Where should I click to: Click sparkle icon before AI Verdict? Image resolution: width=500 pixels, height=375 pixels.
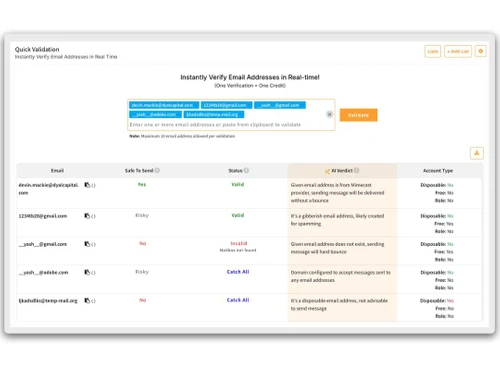327,171
